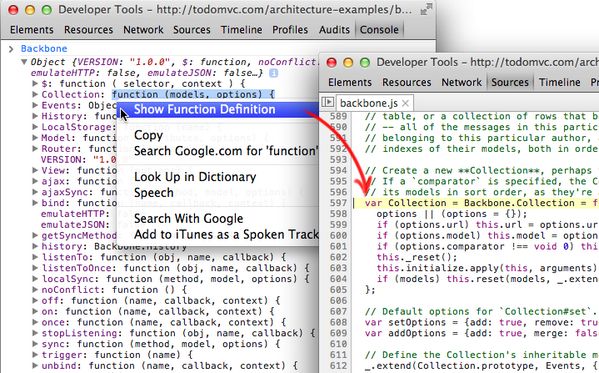
Task: Switch to the Network tab in back window
Action: (143, 30)
